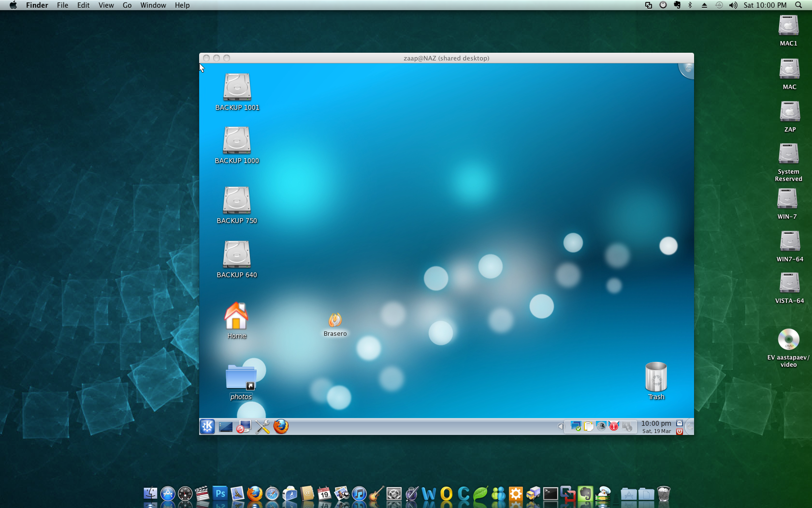Open the View menu
The image size is (812, 508).
tap(106, 5)
